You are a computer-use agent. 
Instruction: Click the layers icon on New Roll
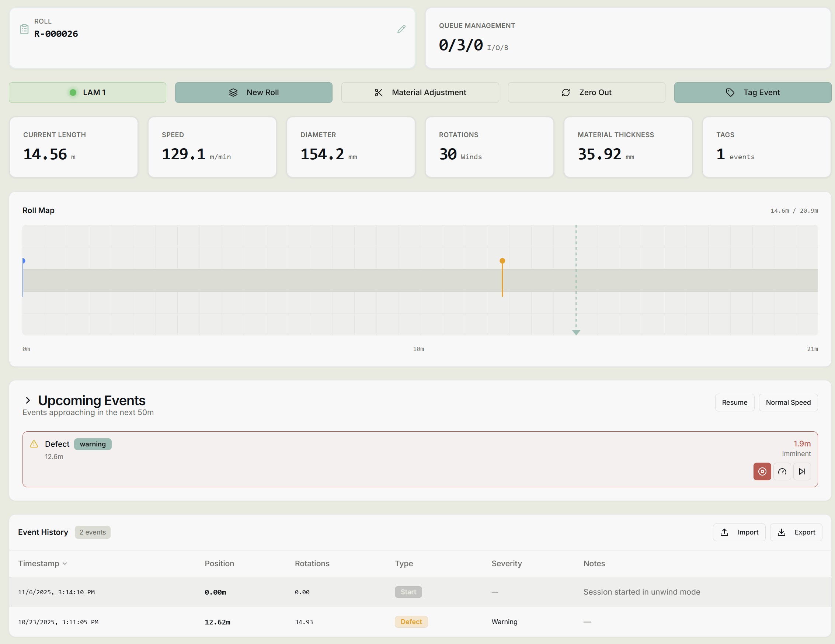233,93
